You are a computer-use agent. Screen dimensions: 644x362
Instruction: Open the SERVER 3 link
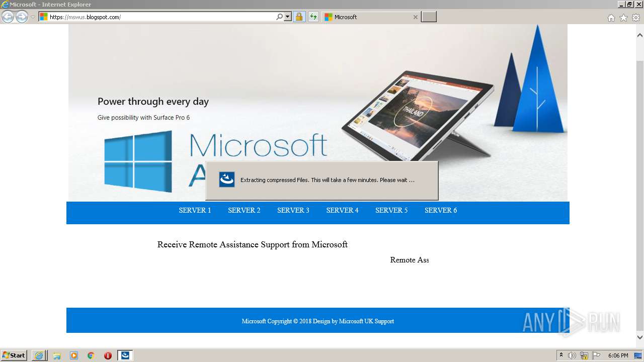point(293,210)
